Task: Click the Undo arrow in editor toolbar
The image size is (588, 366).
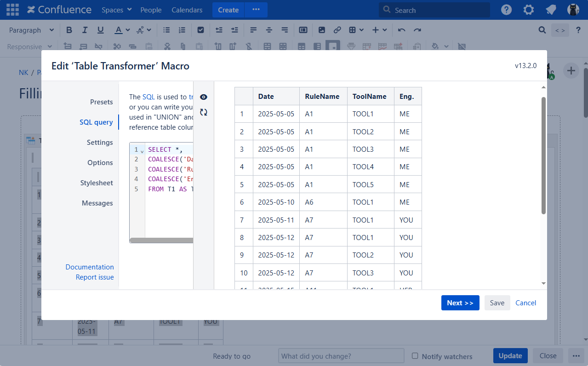Action: pos(401,30)
